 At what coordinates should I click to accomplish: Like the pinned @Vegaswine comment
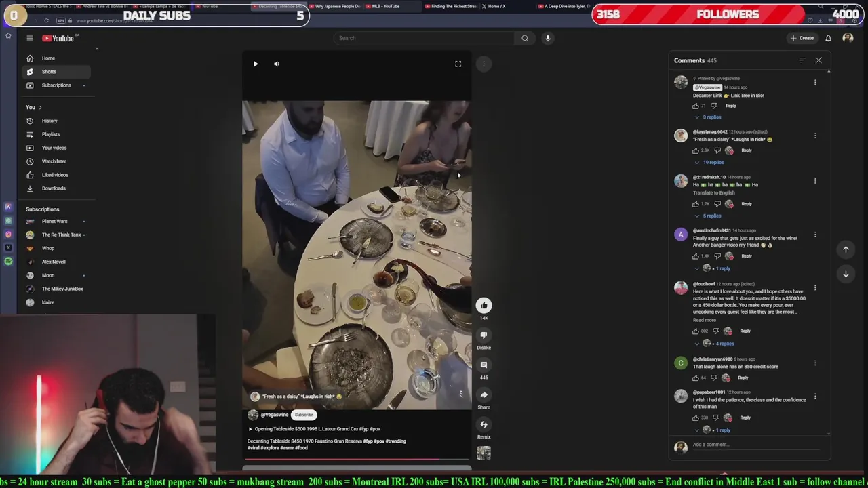click(696, 106)
